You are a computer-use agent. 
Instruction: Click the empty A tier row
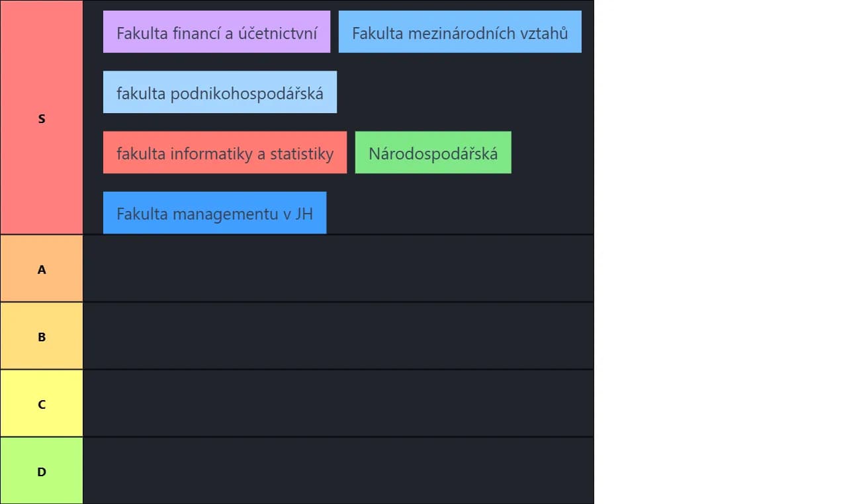(338, 269)
